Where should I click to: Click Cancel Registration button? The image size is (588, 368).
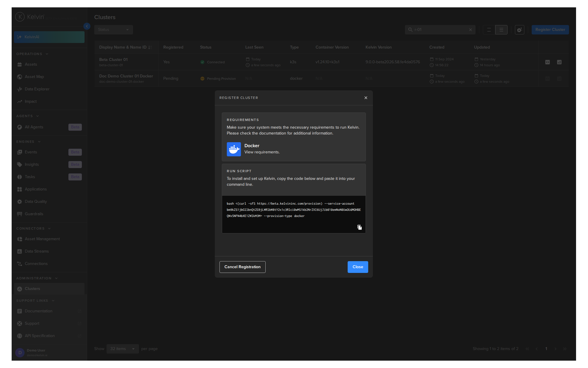pos(242,267)
